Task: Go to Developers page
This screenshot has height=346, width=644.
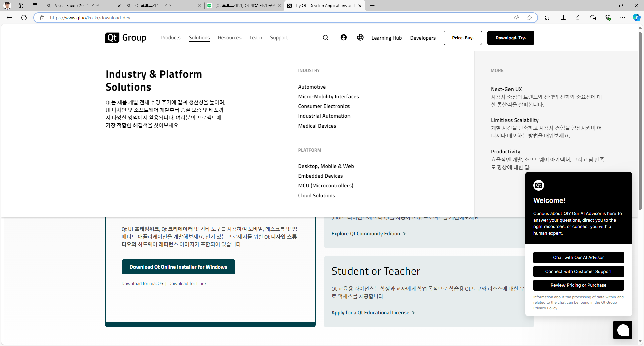Action: 423,38
